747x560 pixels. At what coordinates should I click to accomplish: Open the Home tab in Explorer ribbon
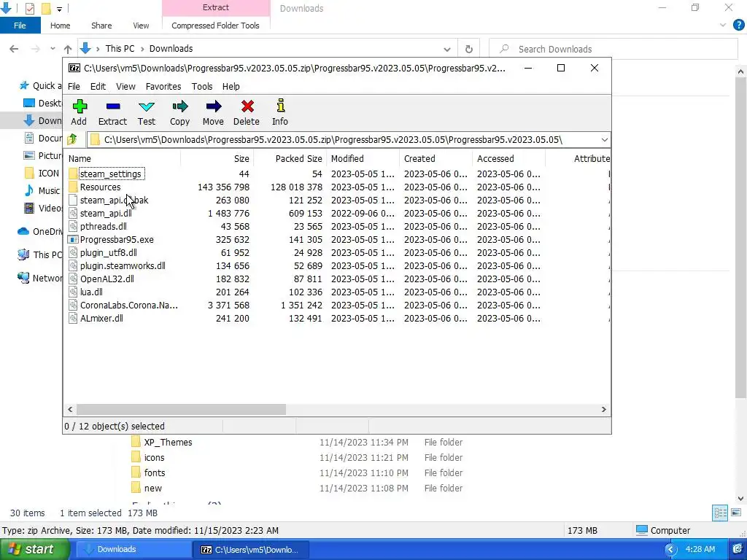tap(60, 26)
